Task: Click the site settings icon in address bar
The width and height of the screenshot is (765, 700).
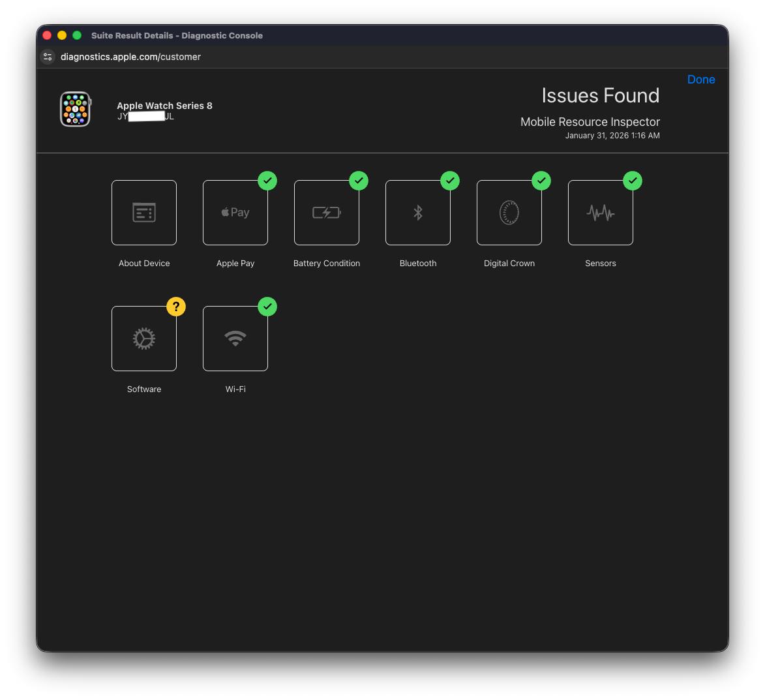Action: pos(48,57)
